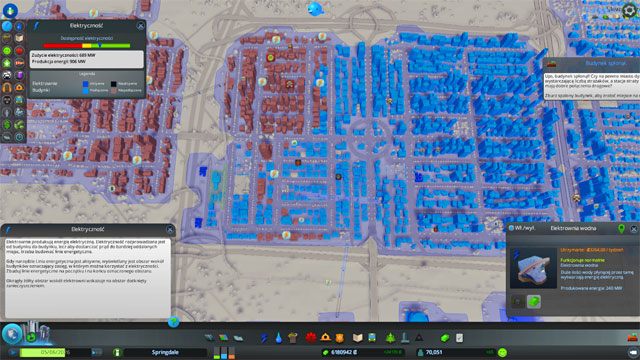Image resolution: width=640 pixels, height=360 pixels.
Task: Open the Monuments triangle menu
Action: pos(419,338)
